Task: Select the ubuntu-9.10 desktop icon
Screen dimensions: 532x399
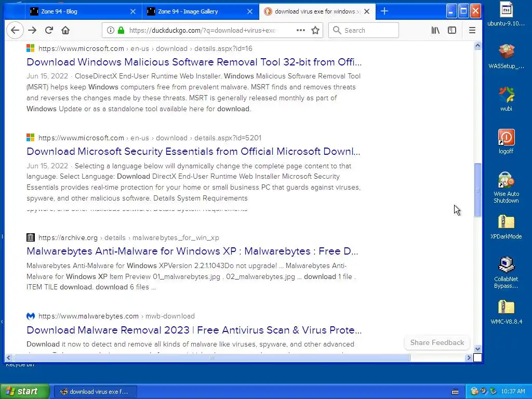Action: pos(506,14)
